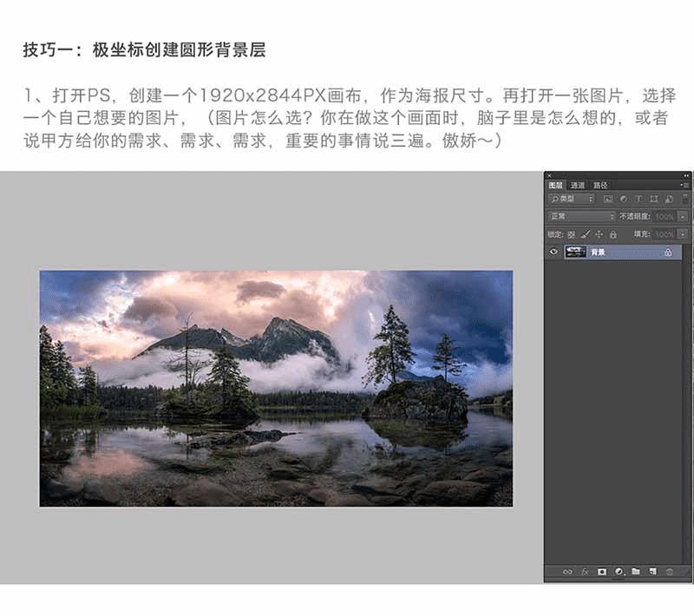Toggle lock all padlock icon
Screen dimensions: 694x616
pos(613,234)
